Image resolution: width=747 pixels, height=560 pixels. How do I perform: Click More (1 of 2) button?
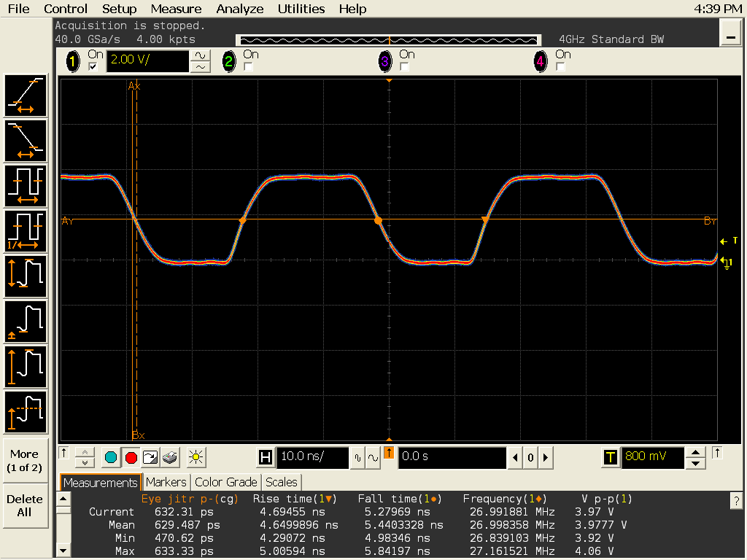[x=25, y=460]
